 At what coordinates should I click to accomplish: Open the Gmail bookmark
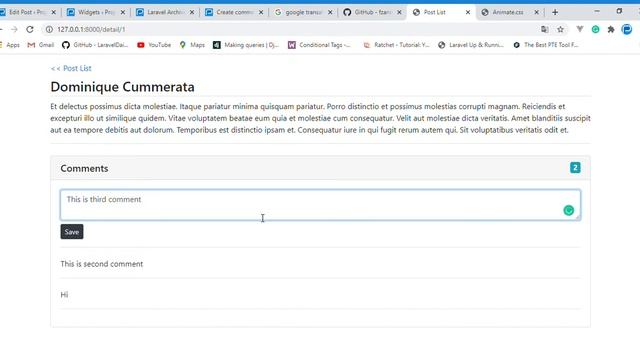pos(41,45)
